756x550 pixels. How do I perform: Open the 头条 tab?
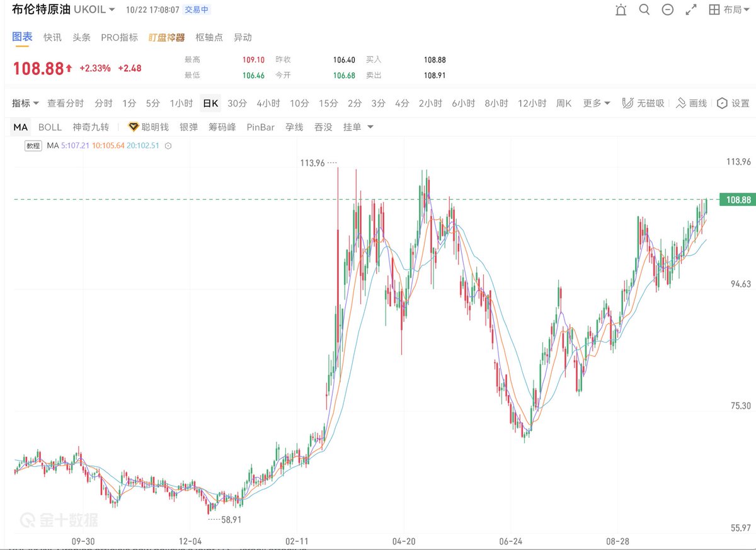81,37
